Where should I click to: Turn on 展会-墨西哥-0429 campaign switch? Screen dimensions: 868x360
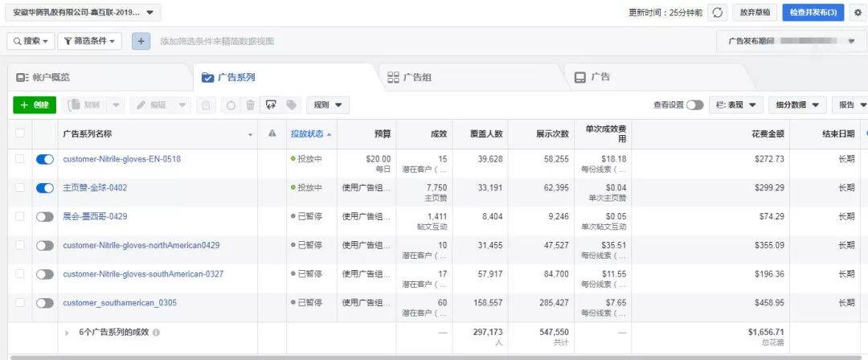click(x=45, y=217)
